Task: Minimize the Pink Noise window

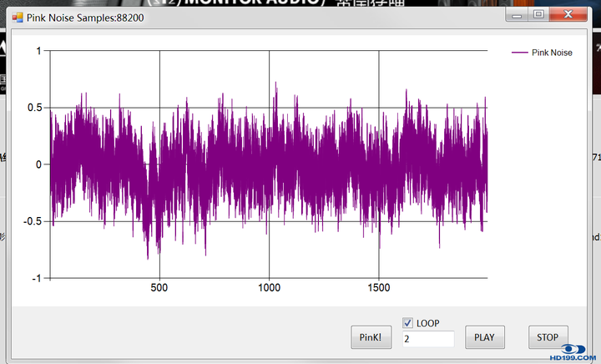Action: 517,15
